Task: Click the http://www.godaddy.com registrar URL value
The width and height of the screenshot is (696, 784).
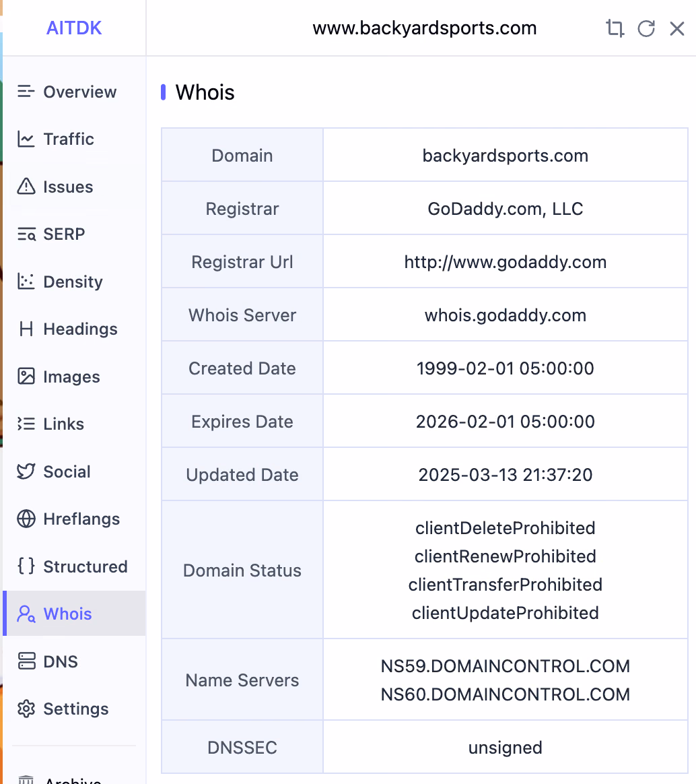Action: click(505, 262)
